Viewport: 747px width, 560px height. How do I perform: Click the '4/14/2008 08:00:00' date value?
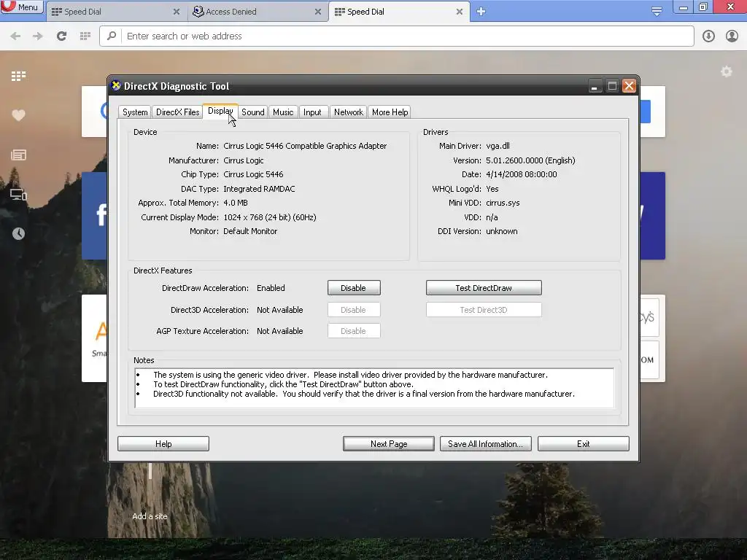pyautogui.click(x=521, y=174)
